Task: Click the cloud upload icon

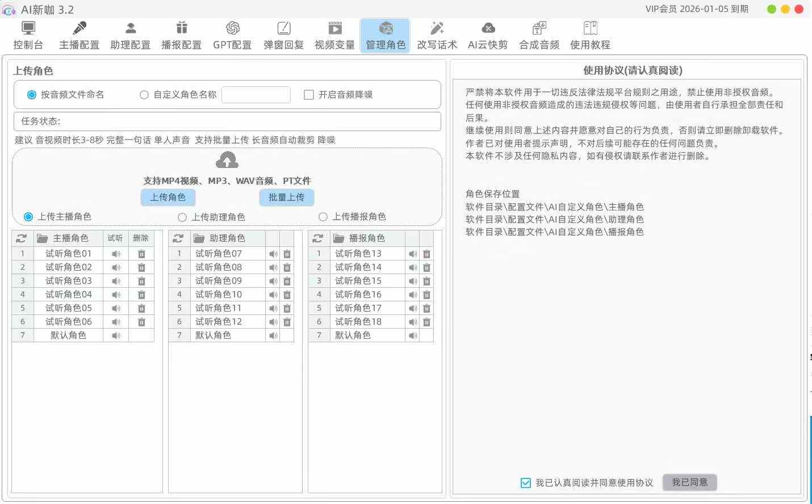Action: click(227, 161)
